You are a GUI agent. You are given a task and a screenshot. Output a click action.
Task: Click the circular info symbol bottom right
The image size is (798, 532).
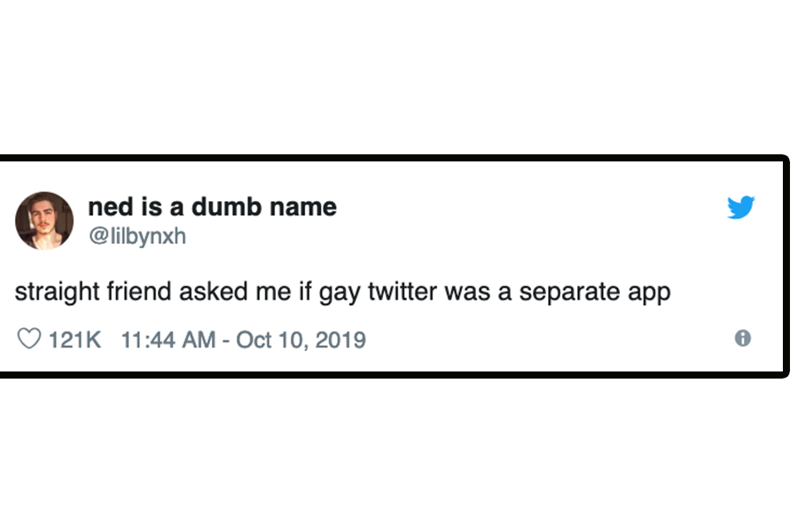coord(743,338)
